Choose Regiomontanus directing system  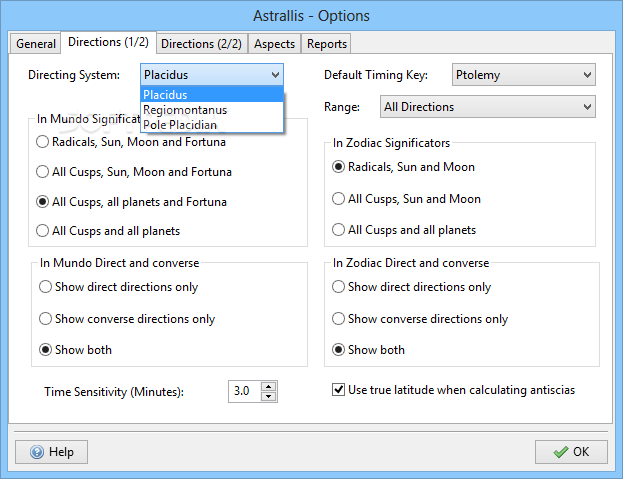point(212,110)
